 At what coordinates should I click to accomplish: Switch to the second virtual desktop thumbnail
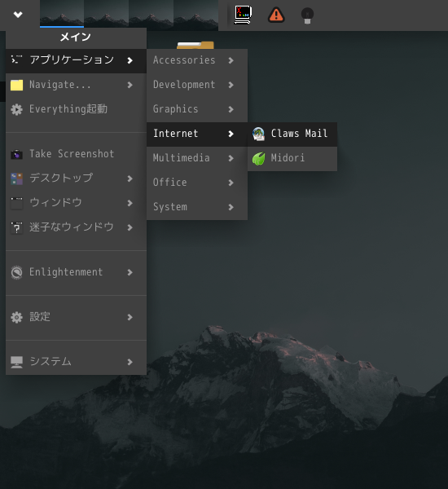107,14
